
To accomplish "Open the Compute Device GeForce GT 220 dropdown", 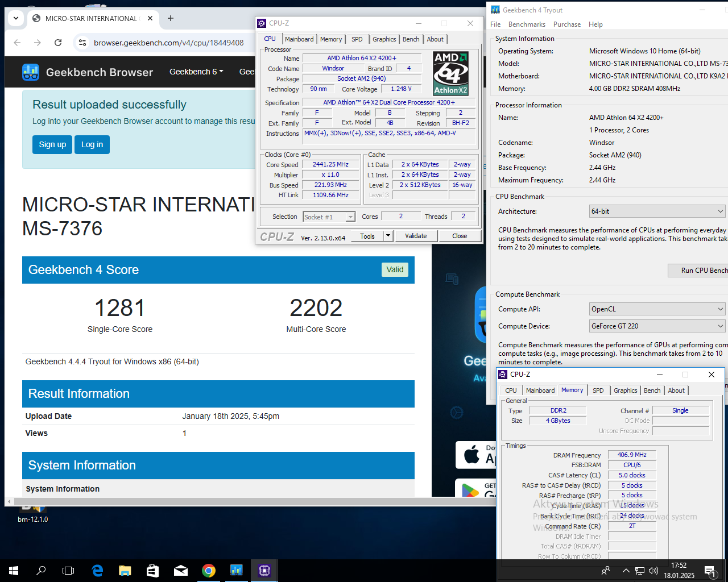I will [x=657, y=326].
